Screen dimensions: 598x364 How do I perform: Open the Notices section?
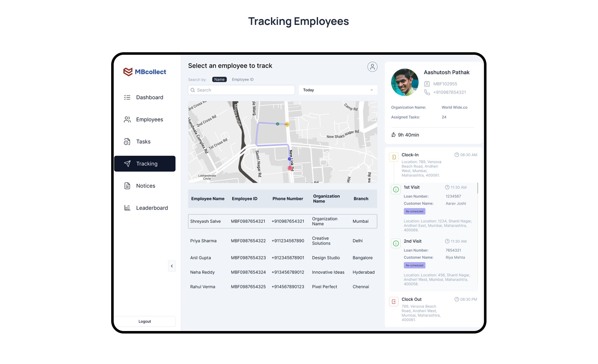145,186
